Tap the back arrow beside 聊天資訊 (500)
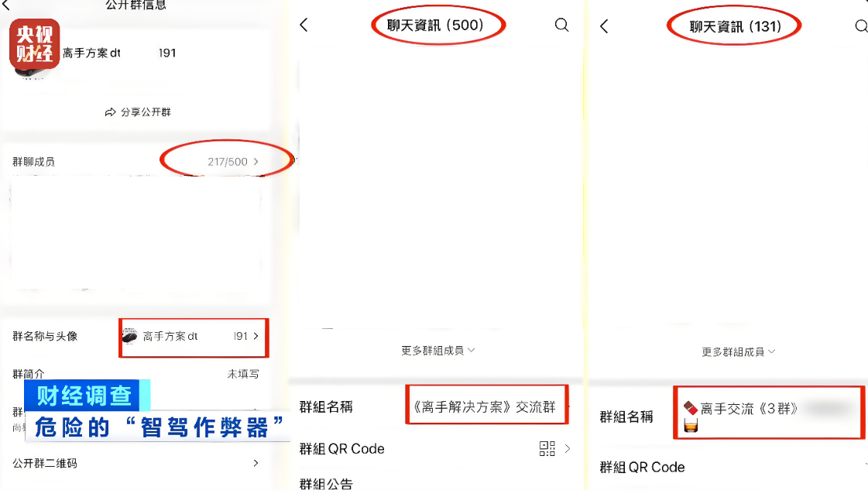The width and height of the screenshot is (868, 497). 304,26
